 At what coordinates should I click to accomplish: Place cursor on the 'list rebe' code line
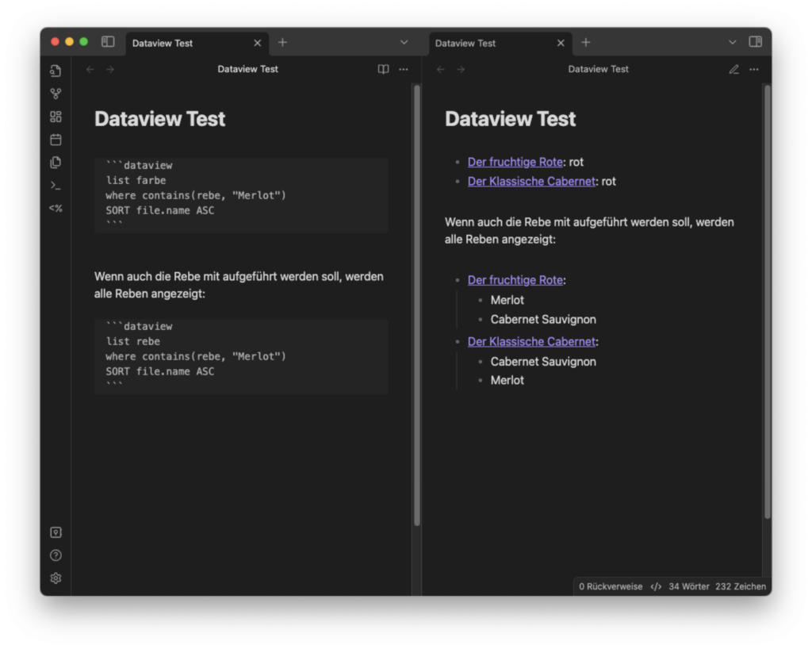[132, 341]
